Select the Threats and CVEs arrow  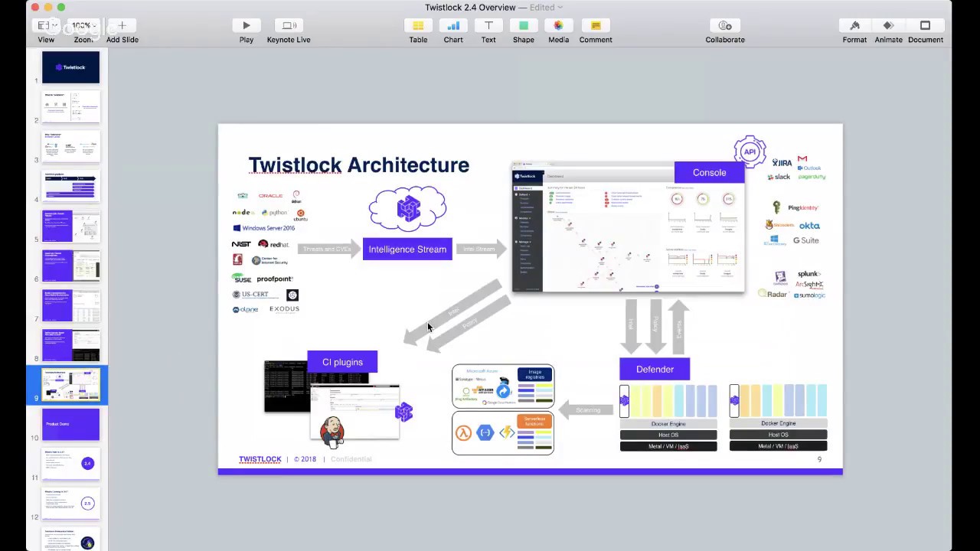[330, 249]
